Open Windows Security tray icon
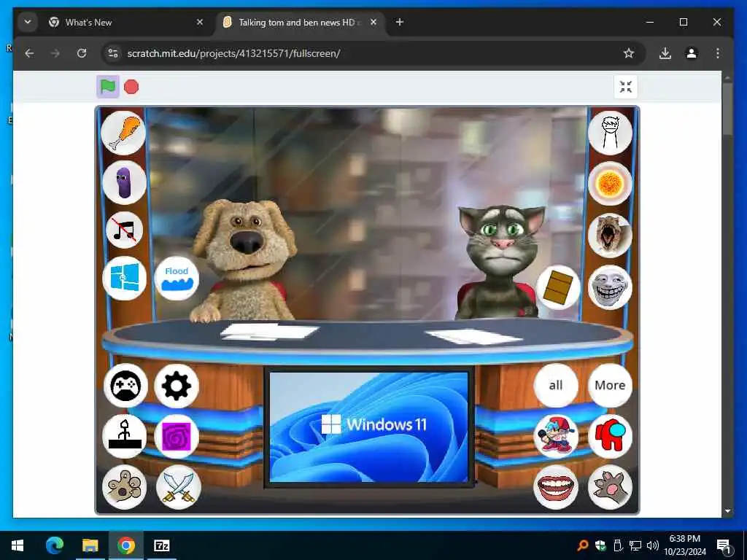 (x=600, y=545)
